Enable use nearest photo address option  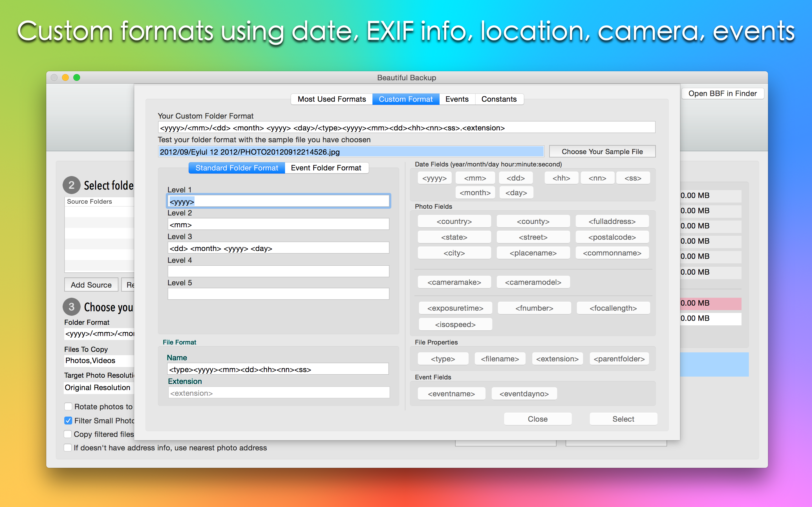coord(68,448)
